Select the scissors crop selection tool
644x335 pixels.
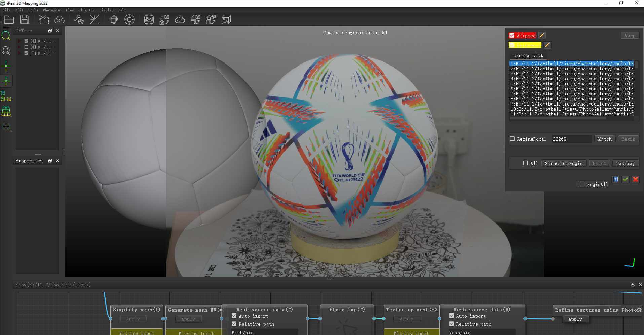click(44, 19)
